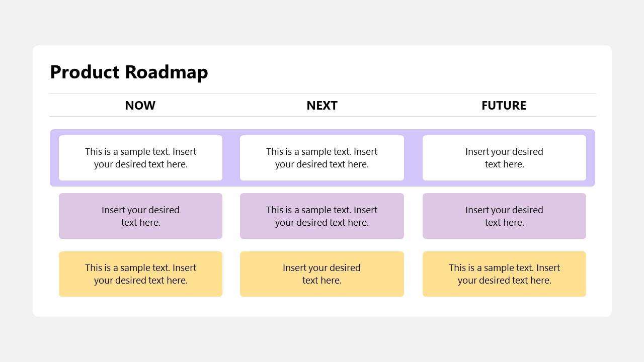Click the NOW column heading

tap(140, 106)
